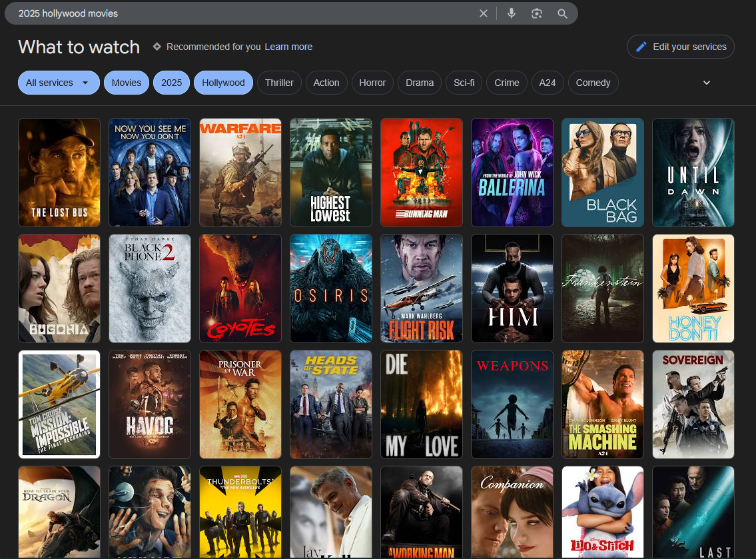Image resolution: width=756 pixels, height=559 pixels.
Task: Click the magnifying glass search icon
Action: 562,13
